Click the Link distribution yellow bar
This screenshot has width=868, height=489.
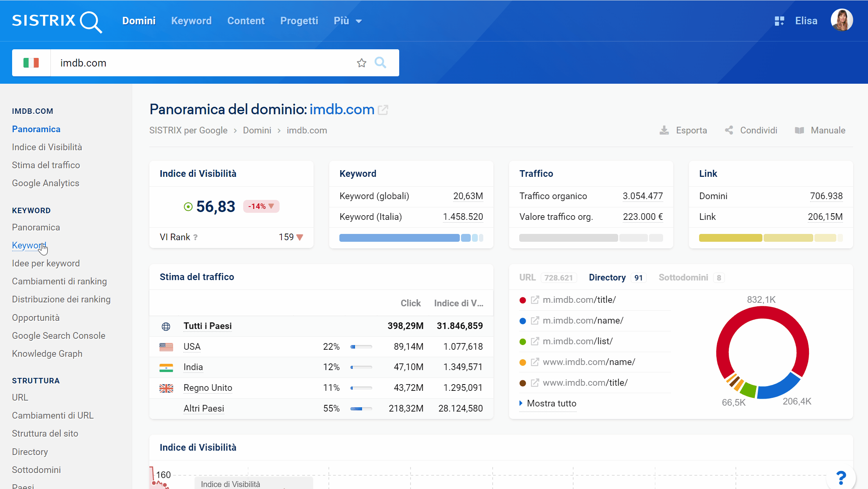(x=771, y=238)
